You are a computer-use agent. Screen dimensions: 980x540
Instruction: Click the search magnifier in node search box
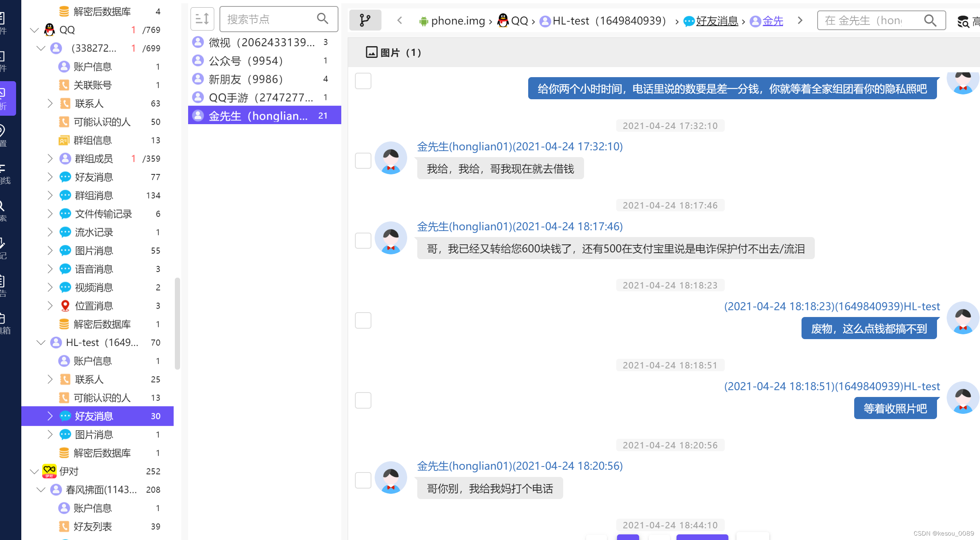322,18
